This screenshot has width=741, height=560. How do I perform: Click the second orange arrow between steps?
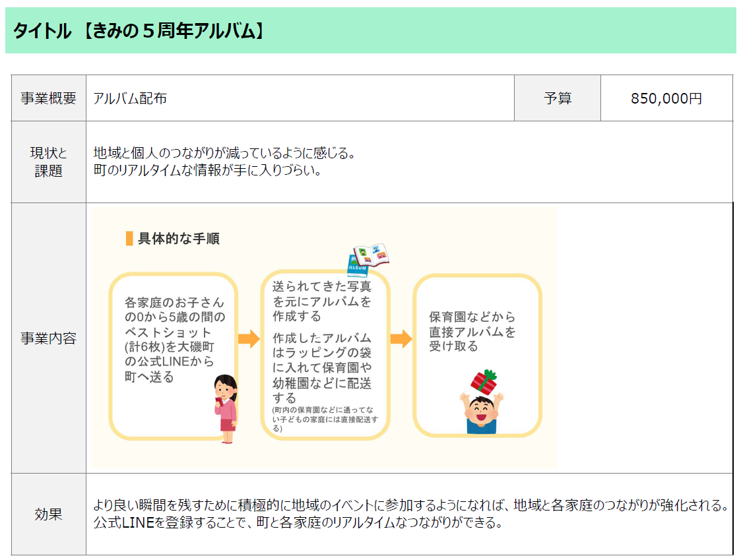click(x=401, y=339)
